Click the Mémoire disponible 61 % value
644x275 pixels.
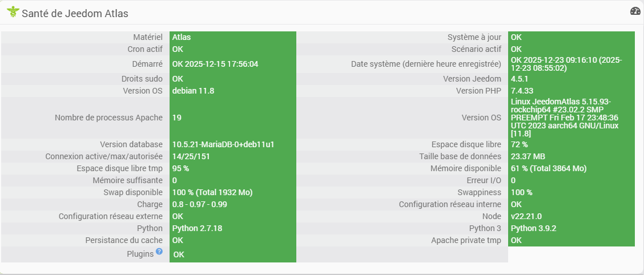point(549,168)
